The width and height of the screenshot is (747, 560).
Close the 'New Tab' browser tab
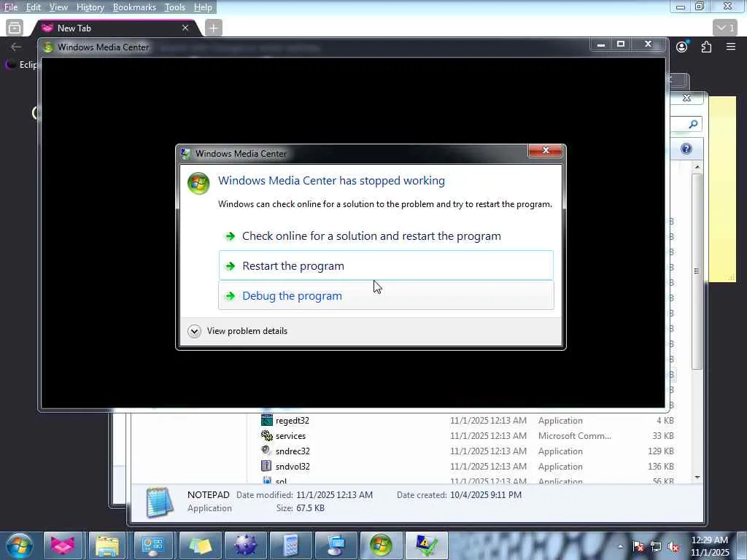185,28
